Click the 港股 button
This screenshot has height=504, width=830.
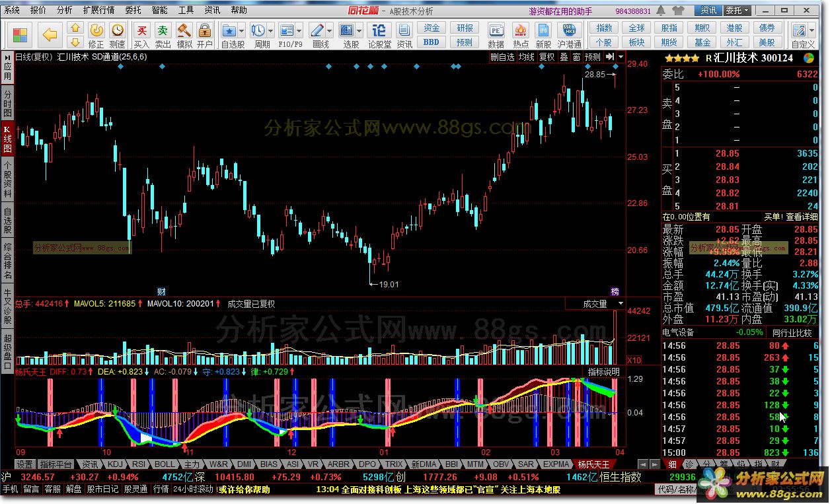click(734, 28)
